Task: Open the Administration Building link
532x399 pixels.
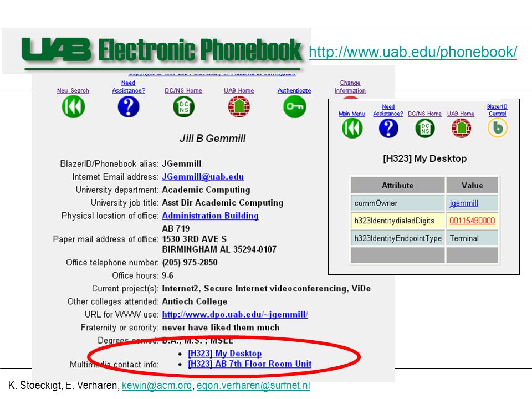Action: pyautogui.click(x=211, y=216)
